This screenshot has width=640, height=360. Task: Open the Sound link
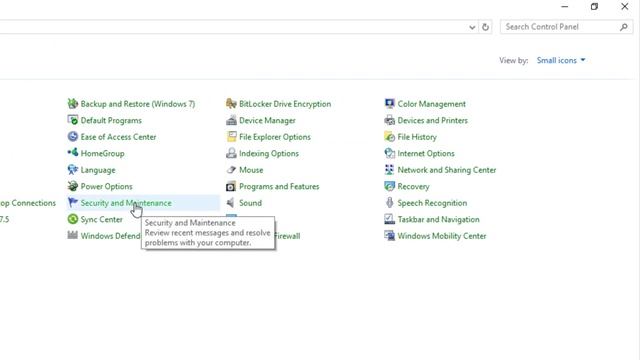[250, 203]
